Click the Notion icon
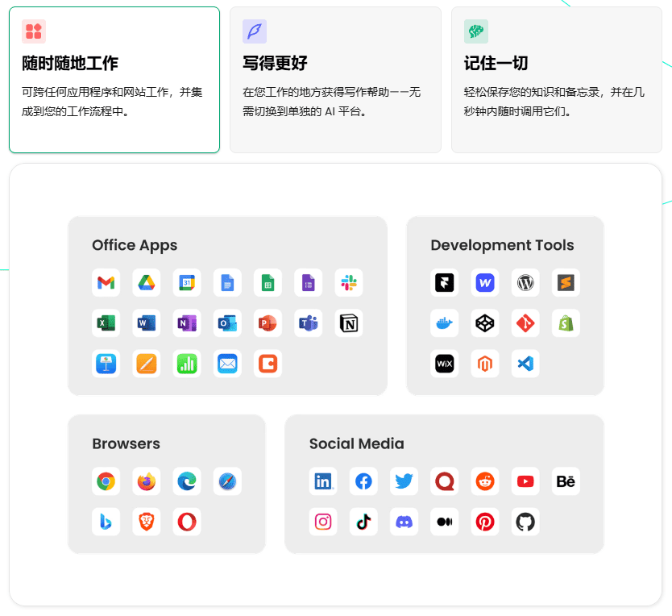The width and height of the screenshot is (672, 616). click(x=349, y=323)
